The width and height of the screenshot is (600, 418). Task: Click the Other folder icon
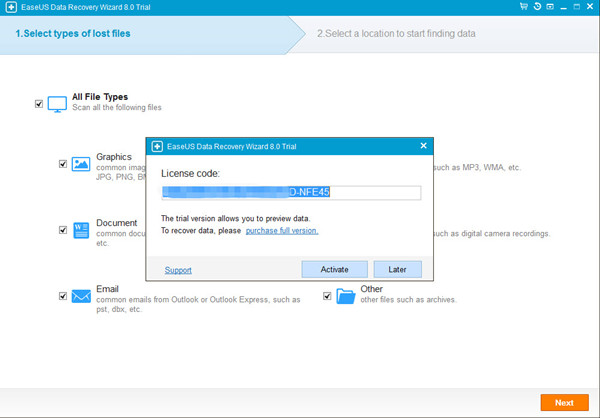(x=346, y=296)
